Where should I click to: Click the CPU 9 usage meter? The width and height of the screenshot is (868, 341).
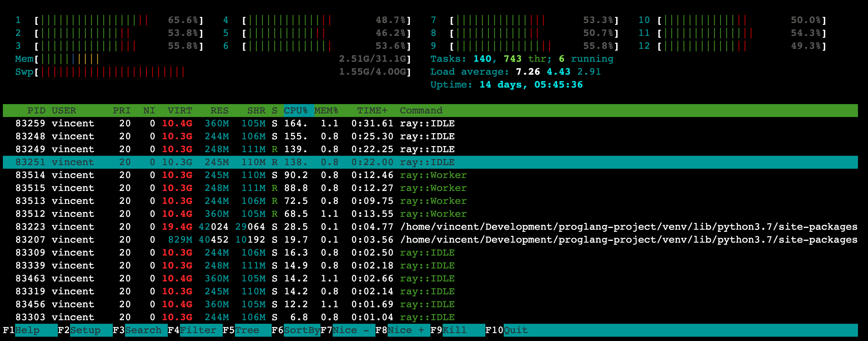tap(525, 46)
